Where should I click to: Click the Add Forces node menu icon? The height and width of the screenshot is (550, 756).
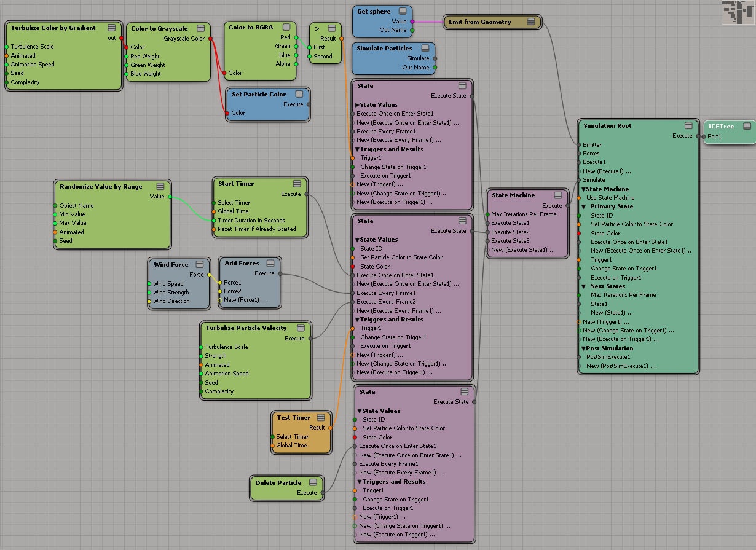(270, 263)
